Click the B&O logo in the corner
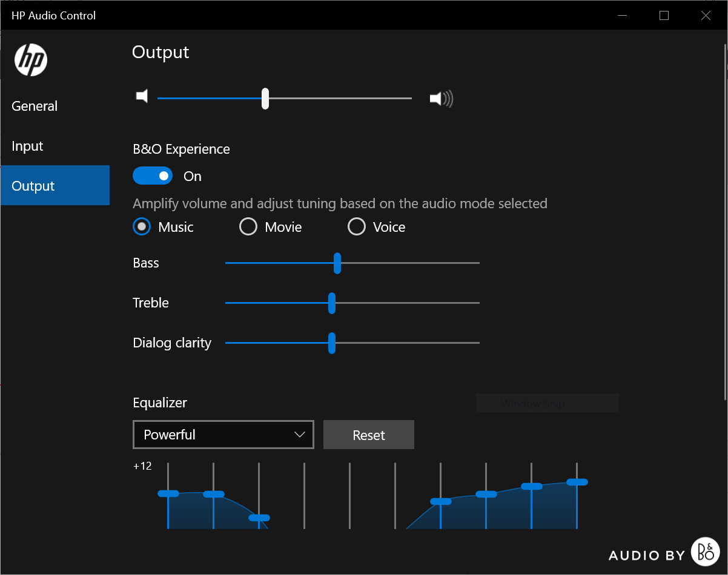The height and width of the screenshot is (575, 728). point(705,552)
